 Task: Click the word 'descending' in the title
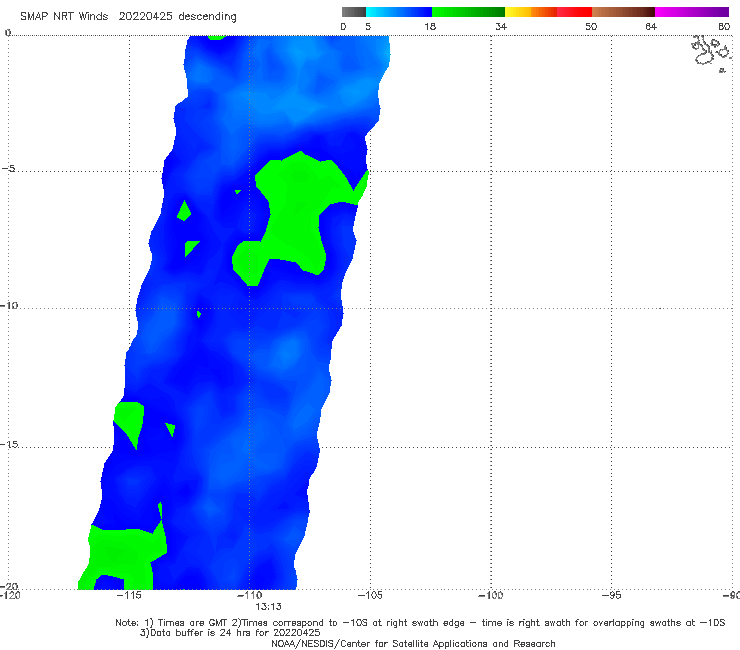pos(208,17)
